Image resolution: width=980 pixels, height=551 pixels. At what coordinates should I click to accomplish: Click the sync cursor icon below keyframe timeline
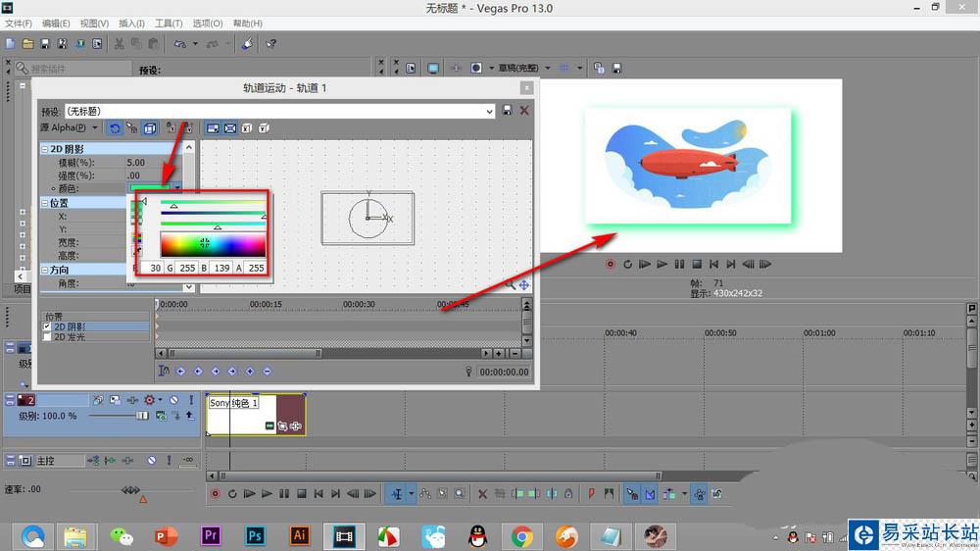(163, 371)
